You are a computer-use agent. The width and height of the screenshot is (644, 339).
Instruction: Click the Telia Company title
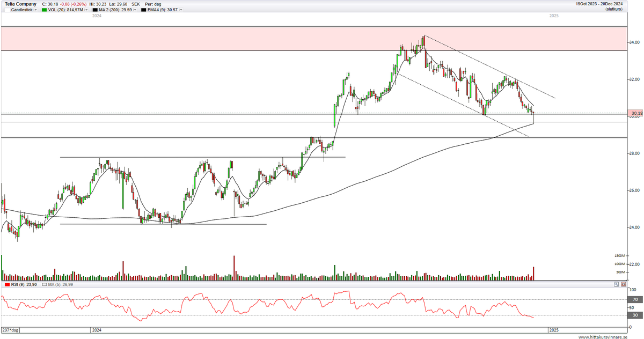click(x=20, y=4)
